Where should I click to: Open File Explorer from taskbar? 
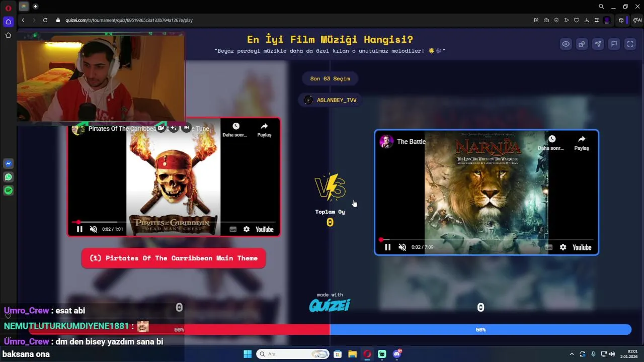coord(352,354)
